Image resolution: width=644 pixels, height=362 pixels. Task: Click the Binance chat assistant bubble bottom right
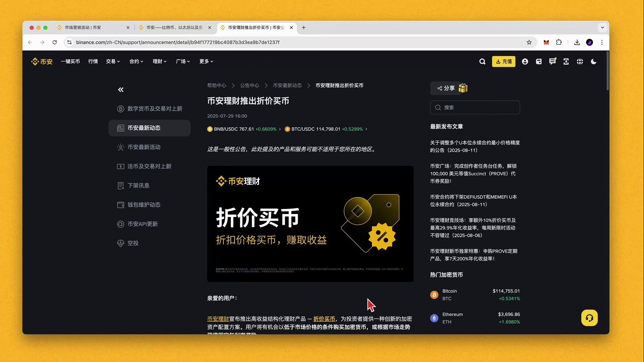[x=589, y=318]
